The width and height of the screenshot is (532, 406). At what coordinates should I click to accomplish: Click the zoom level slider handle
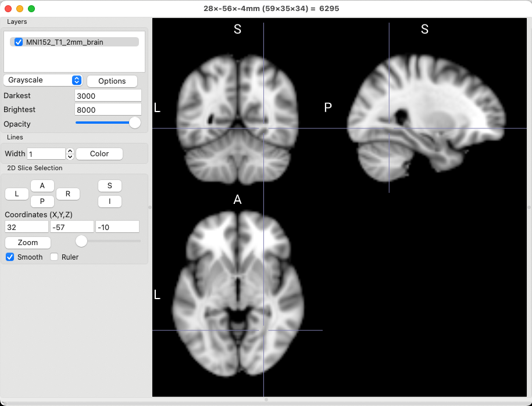coord(81,240)
